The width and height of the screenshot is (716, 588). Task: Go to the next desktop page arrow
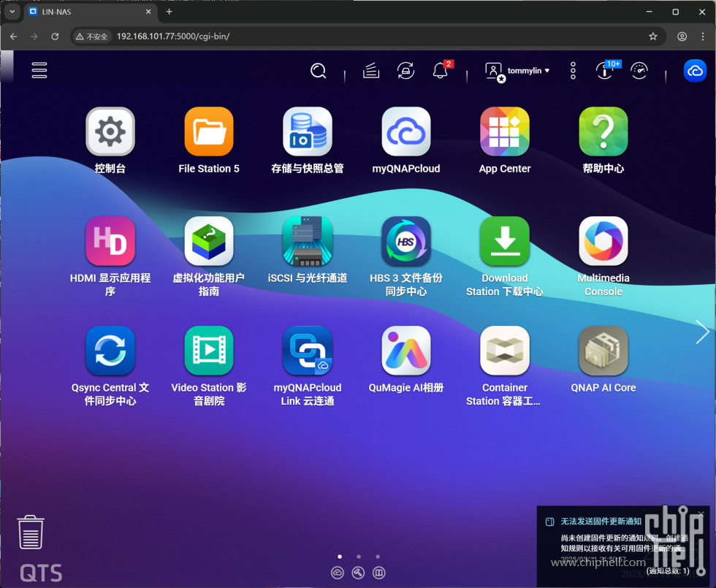pos(702,332)
